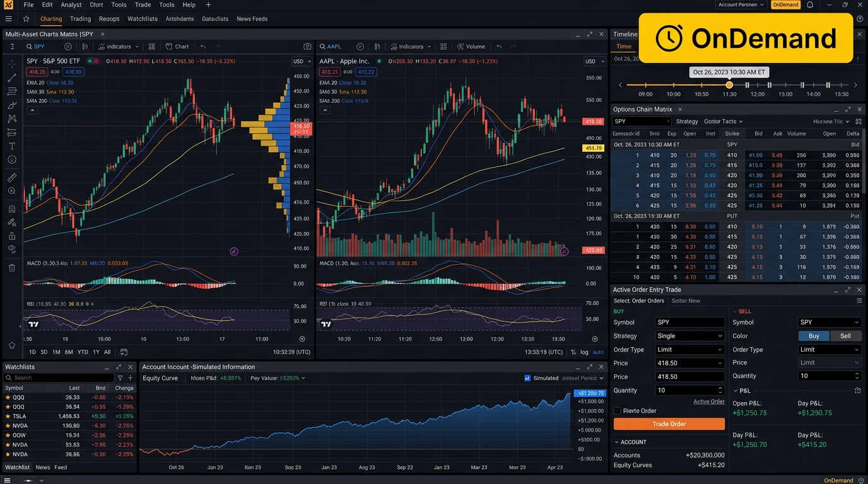868x484 pixels.
Task: Select the 6M timeframe button
Action: [x=69, y=352]
